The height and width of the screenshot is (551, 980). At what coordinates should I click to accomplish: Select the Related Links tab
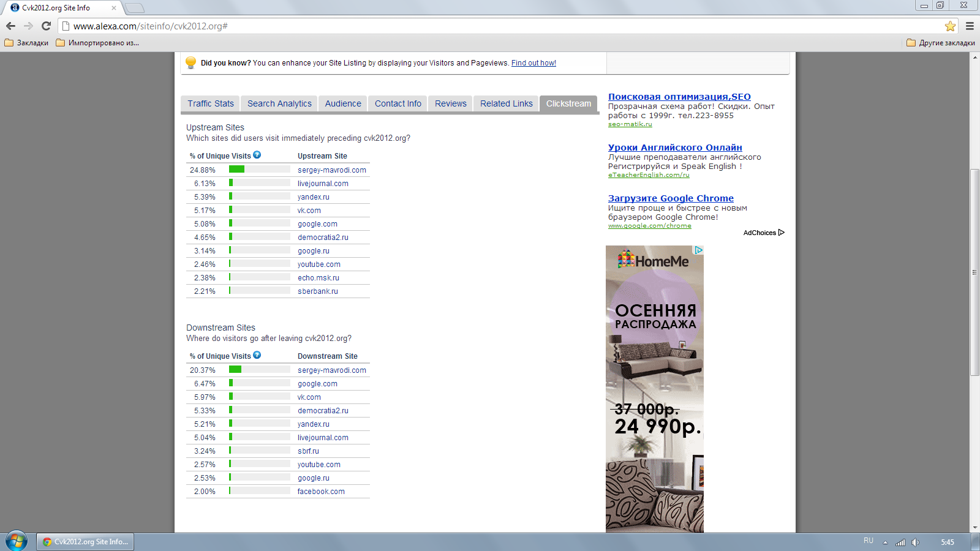click(506, 103)
